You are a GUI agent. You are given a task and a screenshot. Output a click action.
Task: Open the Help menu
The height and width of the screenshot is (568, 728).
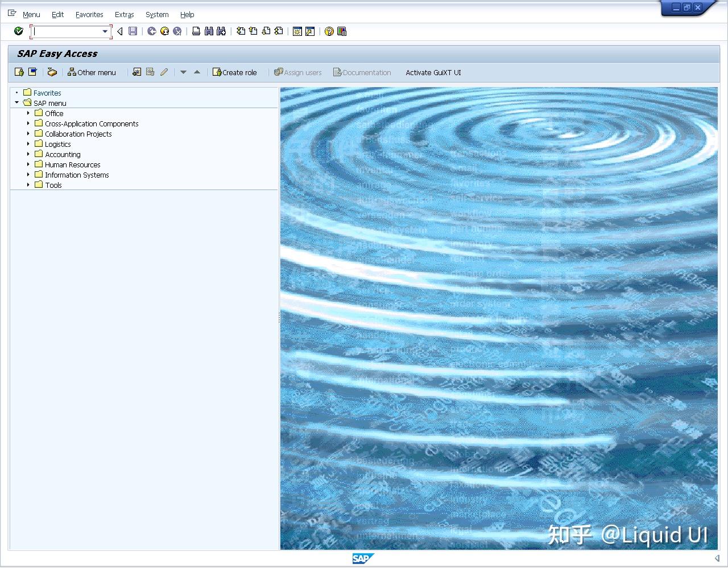pyautogui.click(x=187, y=15)
